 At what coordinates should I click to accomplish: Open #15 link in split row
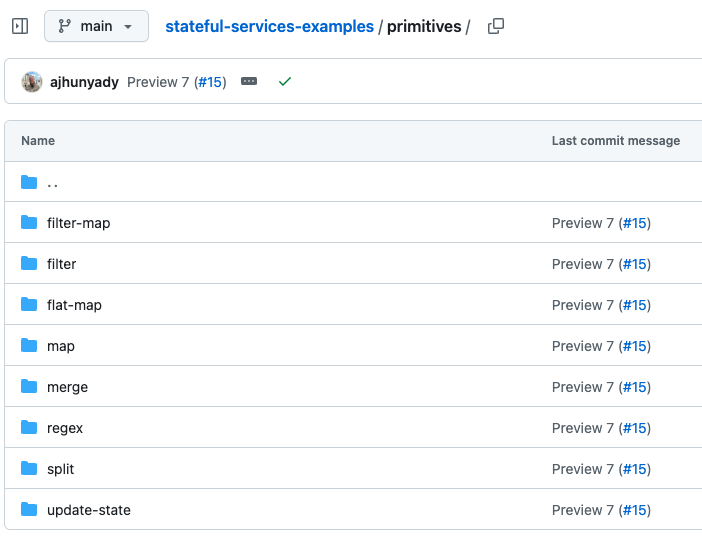point(635,469)
